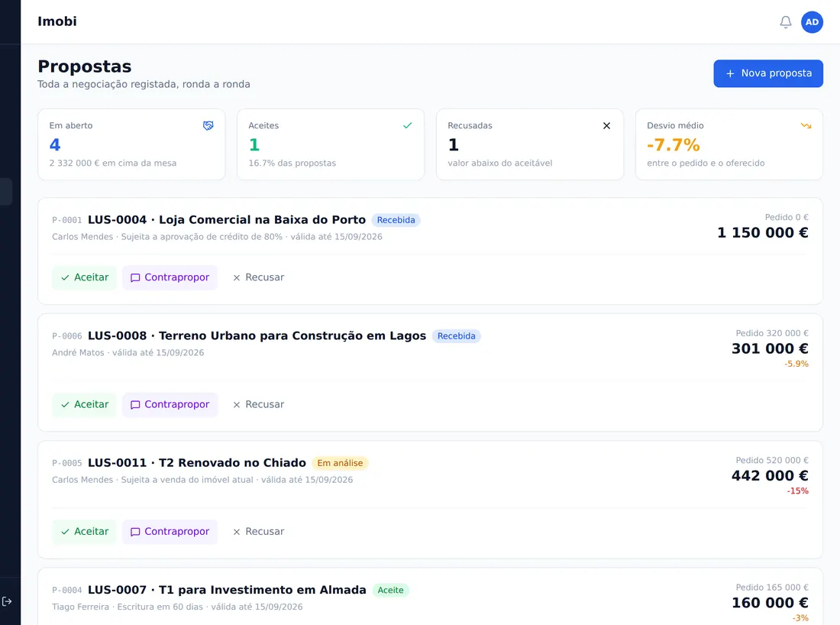Create a new proposal with Nova proposta
Image resolution: width=840 pixels, height=625 pixels.
pos(767,73)
